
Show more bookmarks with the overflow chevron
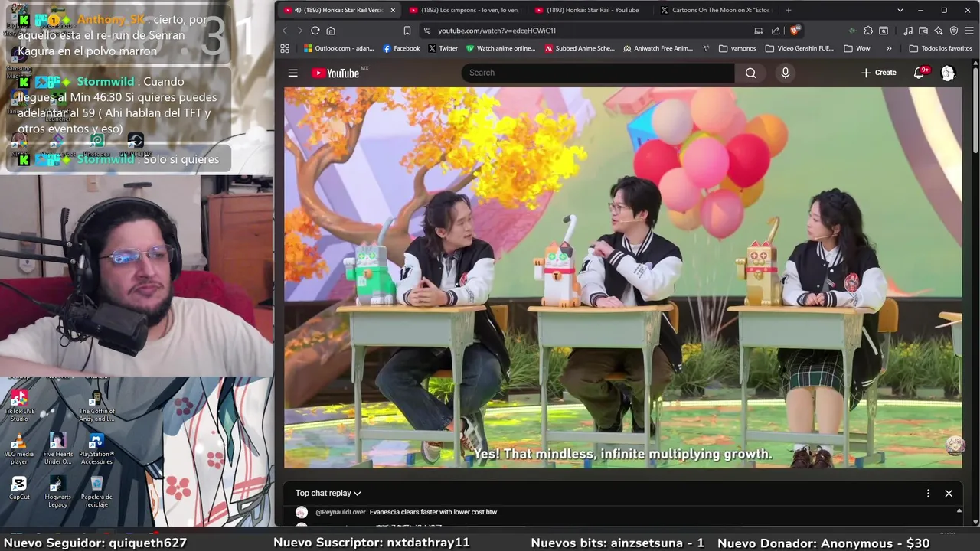(889, 48)
